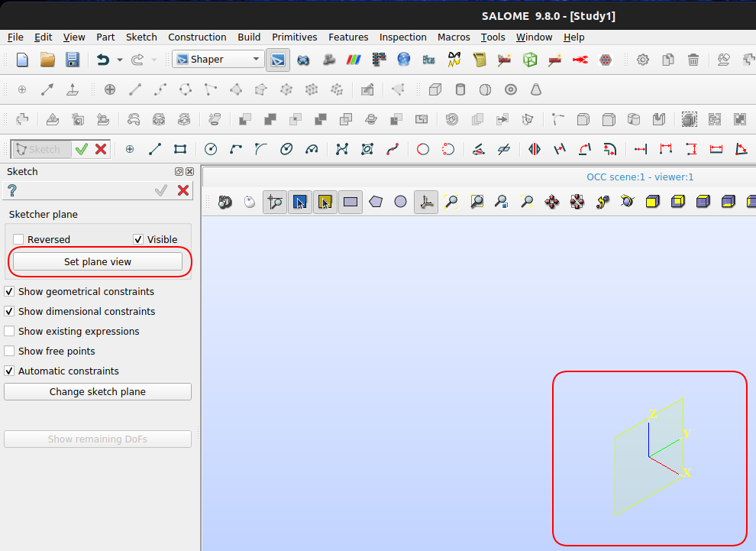This screenshot has height=551, width=756.
Task: Click the Fit Area viewer icon
Action: tap(477, 202)
